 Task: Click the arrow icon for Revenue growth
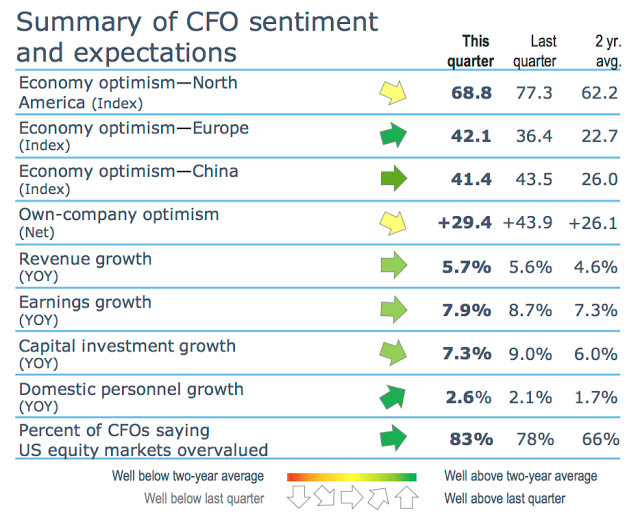pos(395,267)
